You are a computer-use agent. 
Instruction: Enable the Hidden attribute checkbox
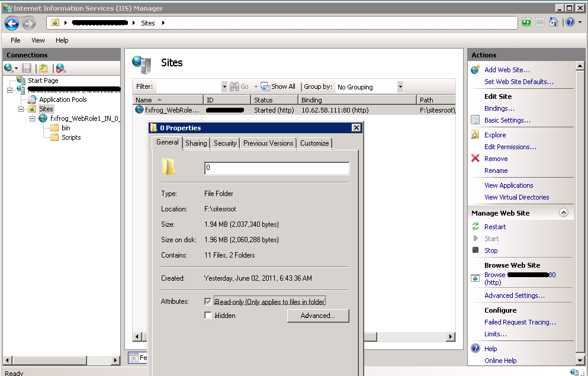point(208,316)
